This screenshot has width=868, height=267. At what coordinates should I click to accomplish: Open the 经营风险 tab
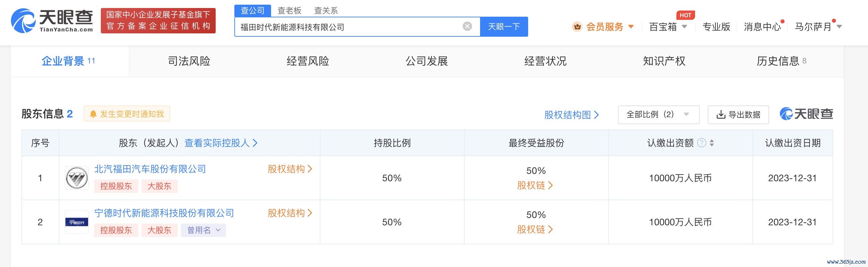click(x=308, y=61)
